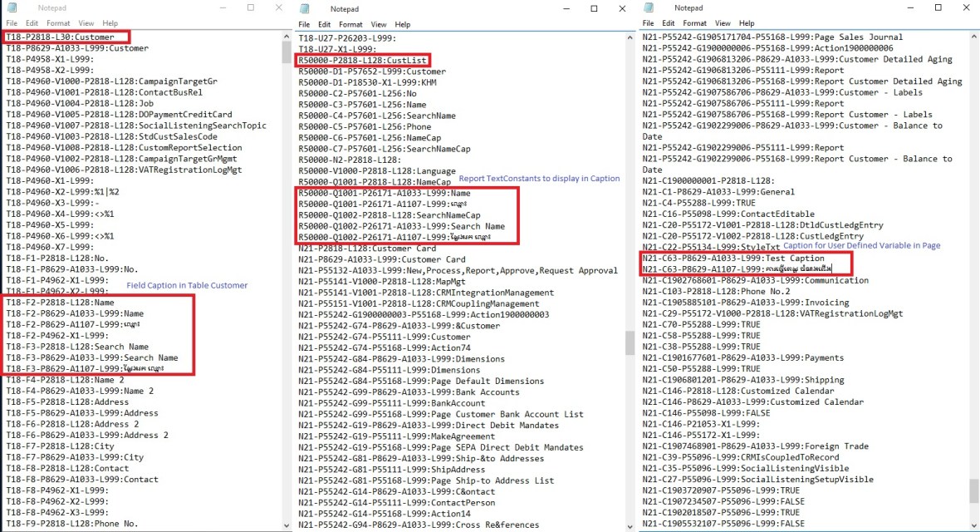Screen dimensions: 980x532
Task: Open the View menu in the middle Notepad window
Action: (x=379, y=25)
